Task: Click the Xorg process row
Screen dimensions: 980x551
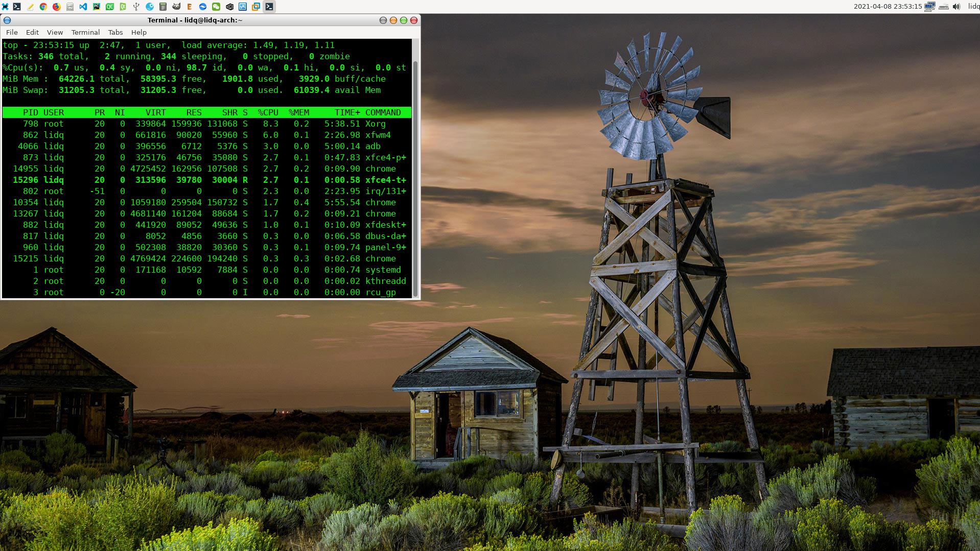Action: point(207,124)
